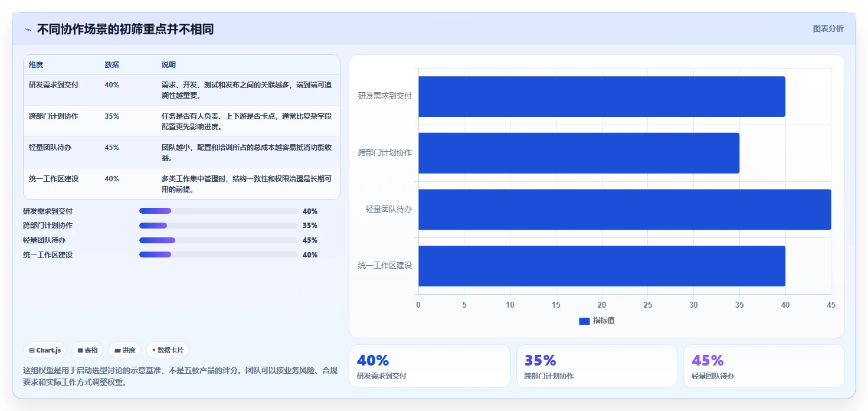
Task: Click the 45% cell in the table
Action: [112, 148]
